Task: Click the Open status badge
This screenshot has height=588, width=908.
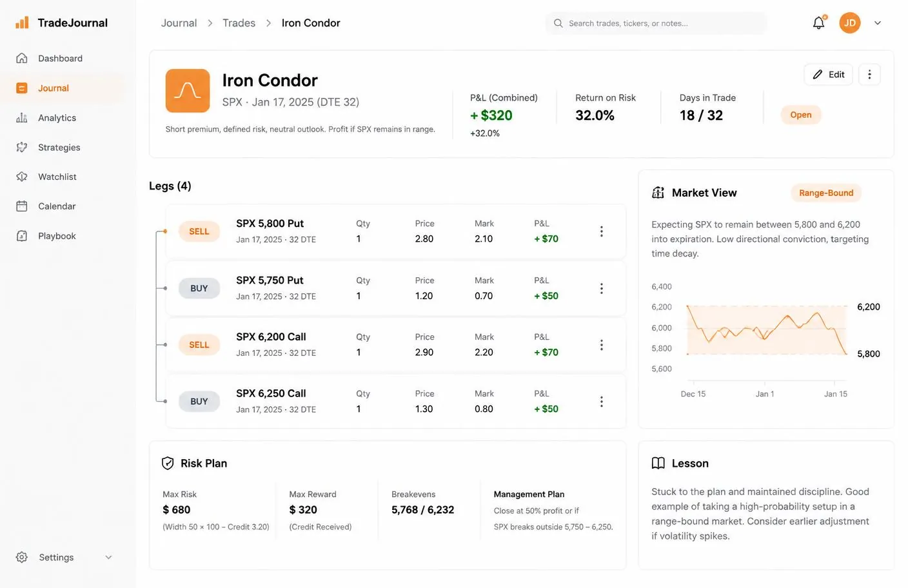Action: tap(801, 115)
